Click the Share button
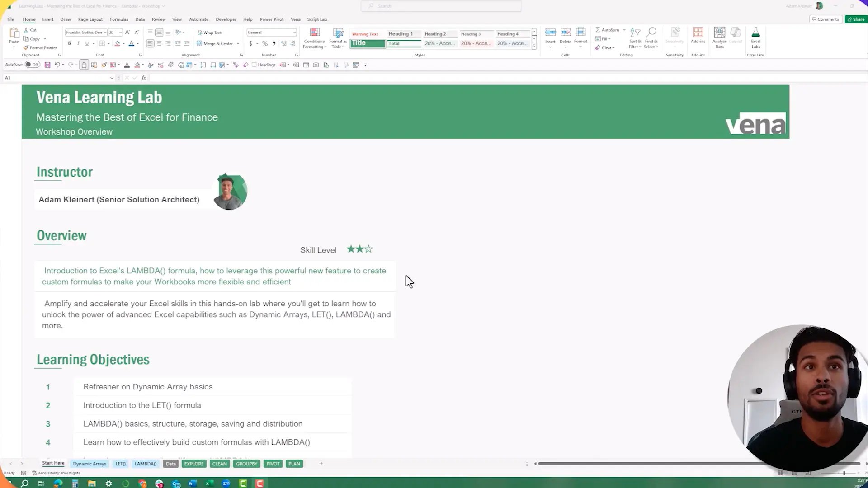Image resolution: width=868 pixels, height=488 pixels. click(856, 19)
